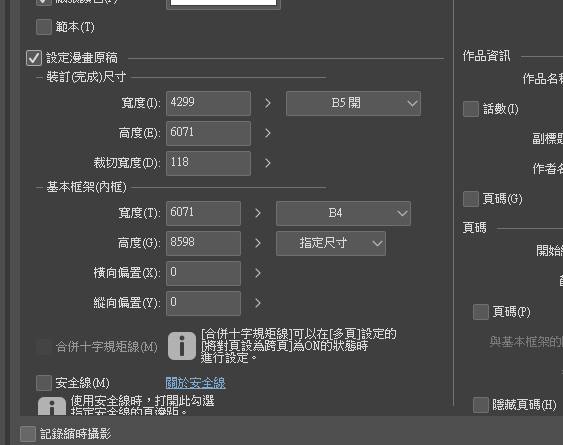Image resolution: width=563 pixels, height=445 pixels.
Task: Uncheck the 設定漫畫原稿 checkbox
Action: pos(34,58)
